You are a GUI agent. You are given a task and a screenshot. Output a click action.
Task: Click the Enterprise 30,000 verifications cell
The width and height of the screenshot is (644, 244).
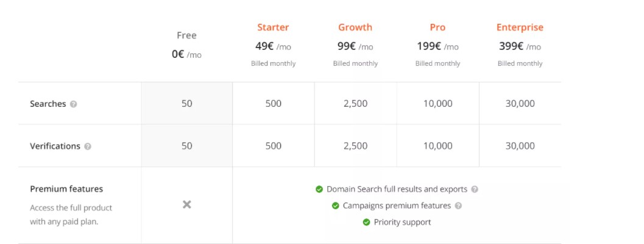[520, 146]
